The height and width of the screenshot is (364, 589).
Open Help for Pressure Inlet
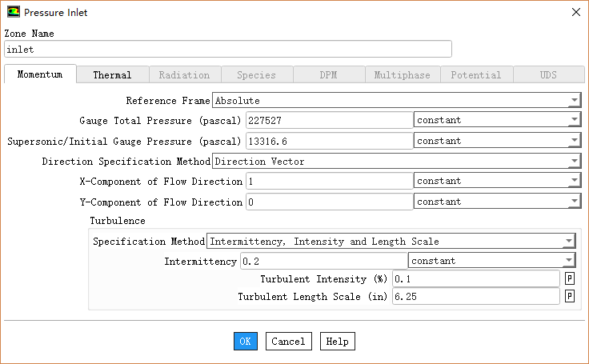(337, 342)
